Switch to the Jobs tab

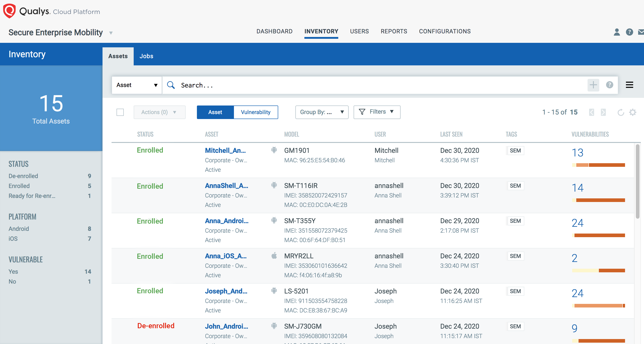click(146, 56)
